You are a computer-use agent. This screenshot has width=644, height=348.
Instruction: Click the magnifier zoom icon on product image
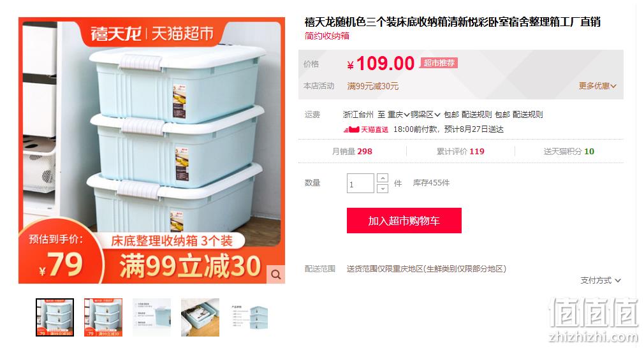tap(275, 275)
